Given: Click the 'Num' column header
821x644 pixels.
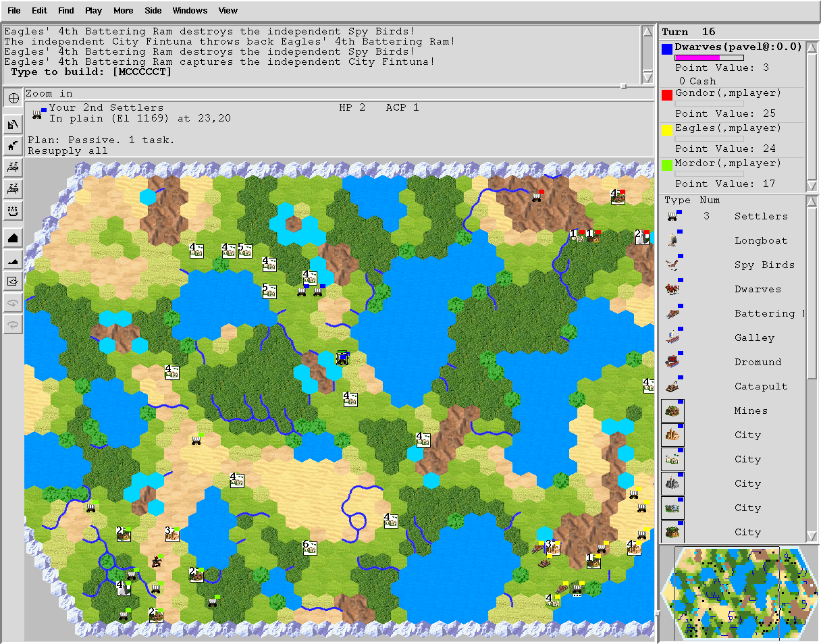Looking at the screenshot, I should pos(710,200).
